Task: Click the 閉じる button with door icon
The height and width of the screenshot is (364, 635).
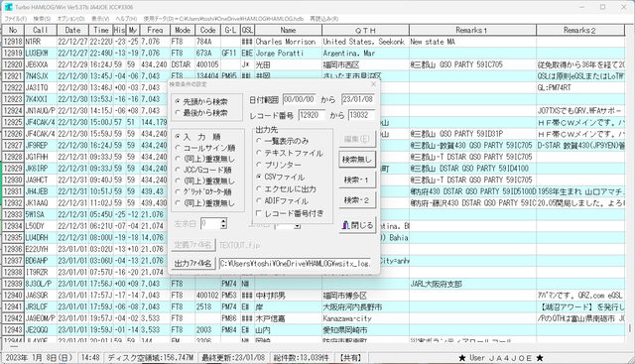Action: coord(357,225)
